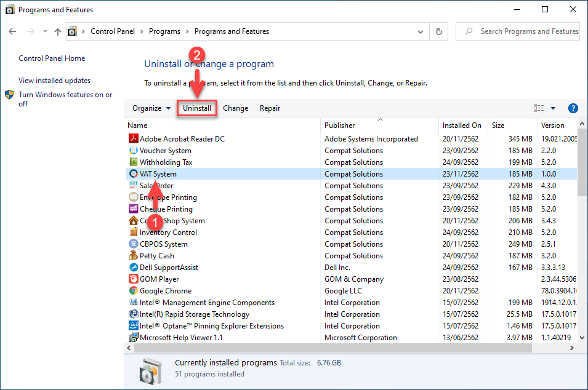Navigate to Control Panel breadcrumb
The image size is (588, 390).
[x=113, y=31]
